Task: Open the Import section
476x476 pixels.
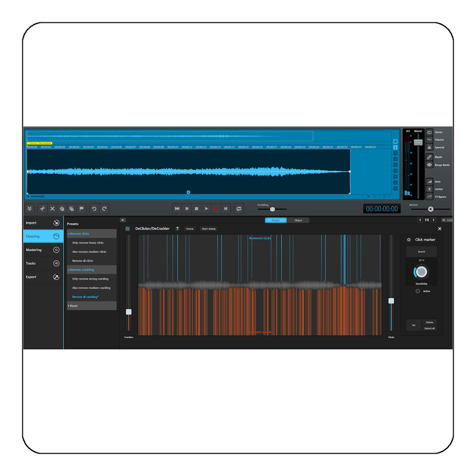Action: pos(43,223)
